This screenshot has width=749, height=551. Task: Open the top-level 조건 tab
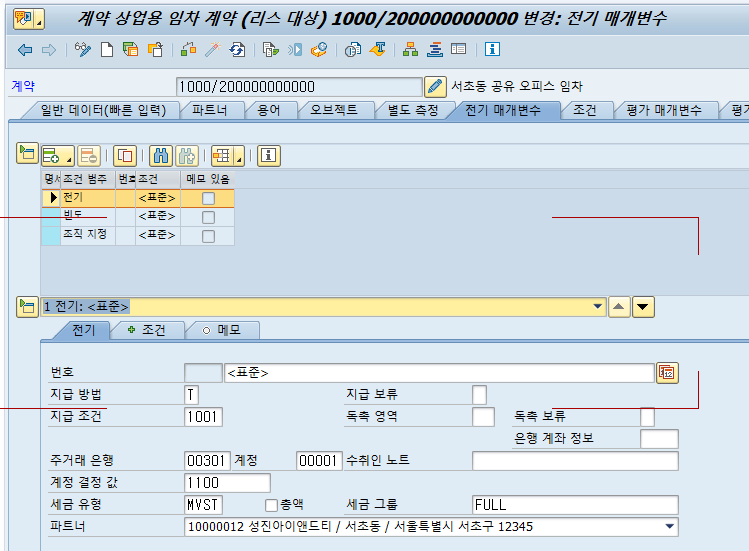[x=585, y=110]
